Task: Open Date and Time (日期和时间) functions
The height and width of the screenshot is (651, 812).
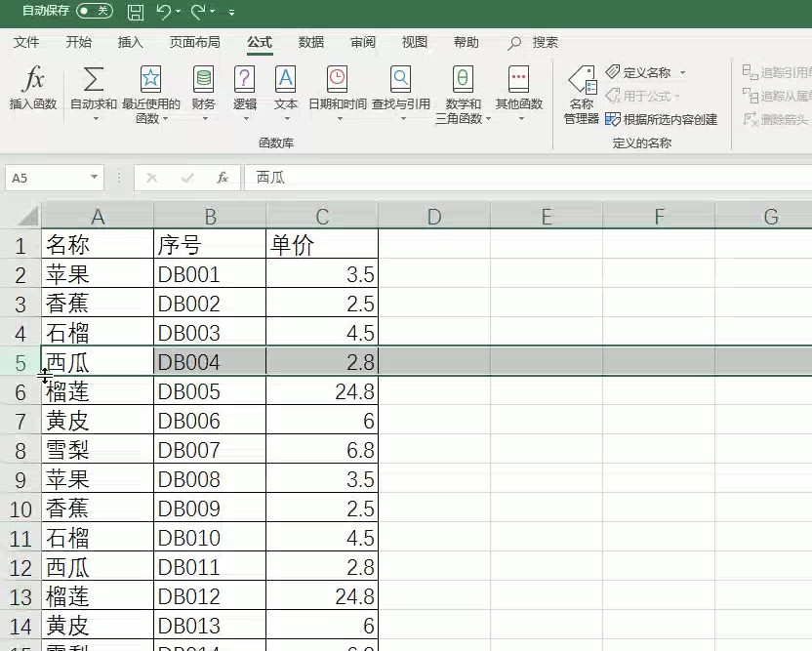Action: [x=337, y=80]
